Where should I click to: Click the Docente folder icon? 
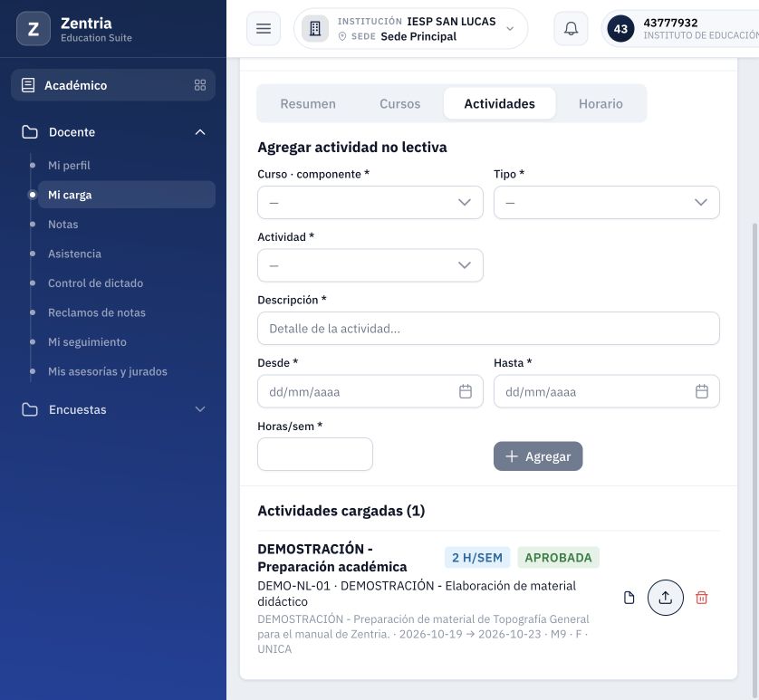(x=30, y=132)
